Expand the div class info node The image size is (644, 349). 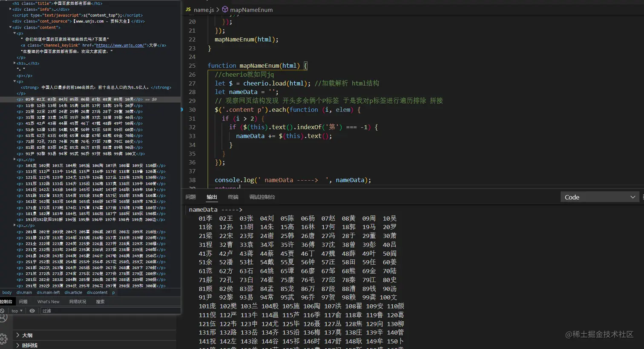point(10,9)
